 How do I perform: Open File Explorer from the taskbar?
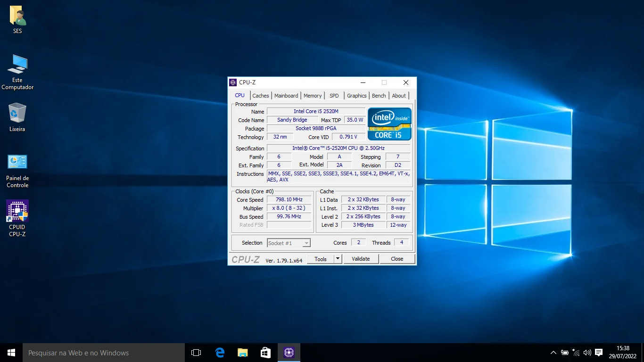pyautogui.click(x=243, y=353)
